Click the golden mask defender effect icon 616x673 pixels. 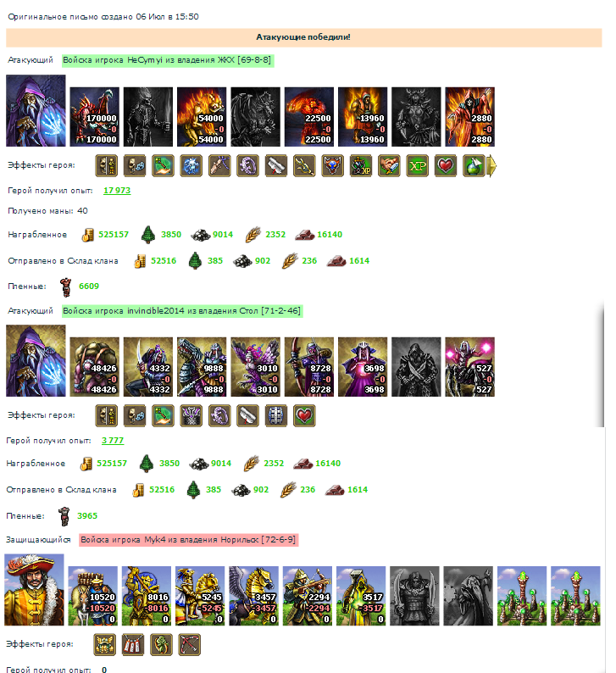coord(105,645)
